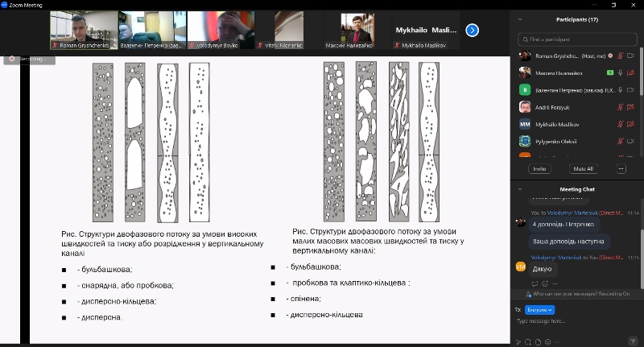Click Meeting Chat panel title
The height and width of the screenshot is (347, 644).
click(577, 189)
